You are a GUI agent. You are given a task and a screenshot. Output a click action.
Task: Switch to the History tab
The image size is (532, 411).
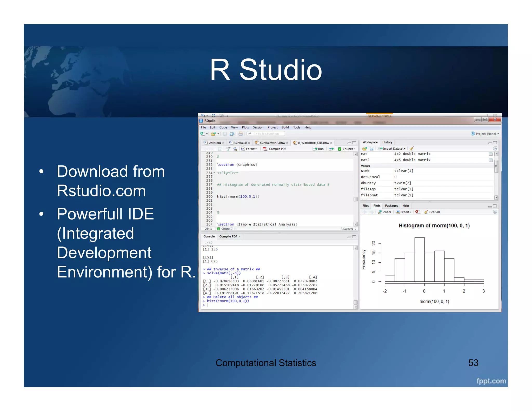[x=387, y=142]
